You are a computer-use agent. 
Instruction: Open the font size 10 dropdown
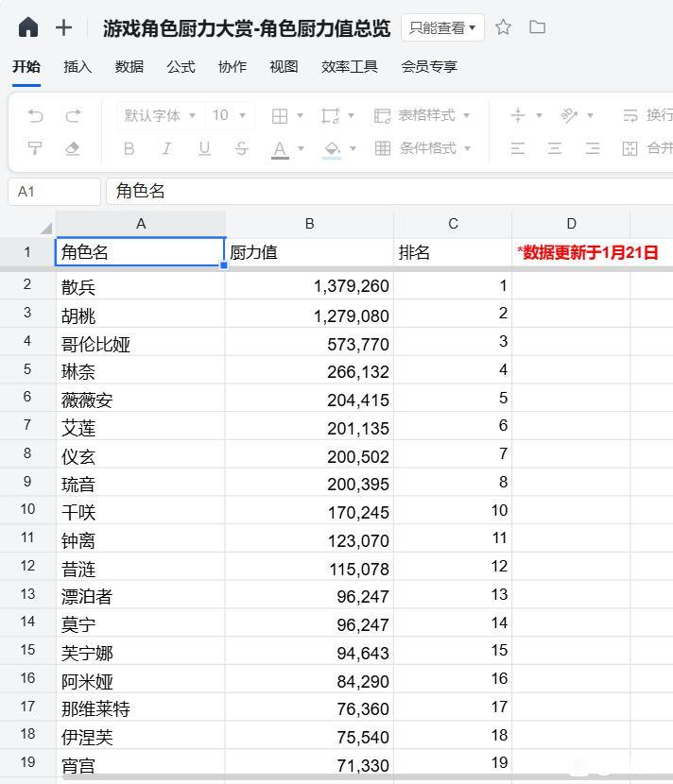point(229,115)
